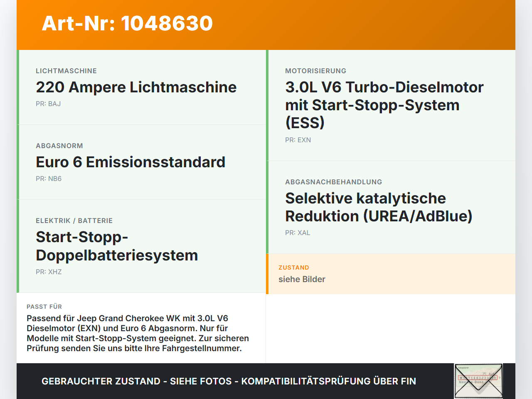Click the ELEKTRIK / BATTERIE category label

(74, 221)
